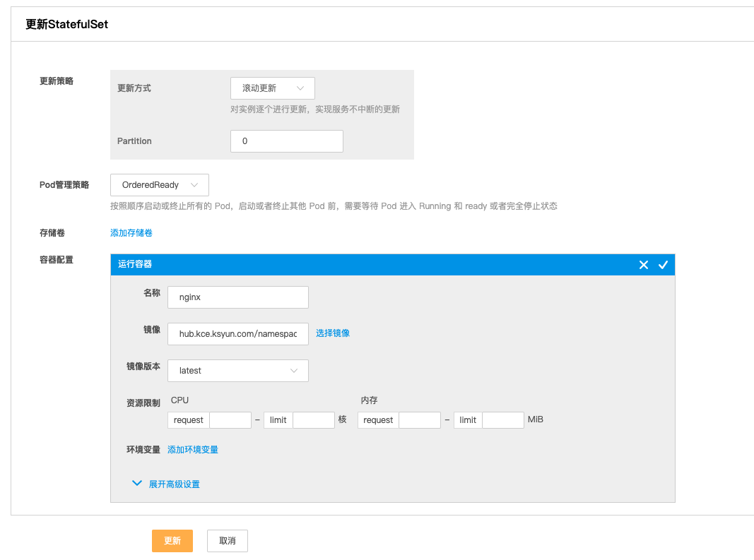Image resolution: width=754 pixels, height=560 pixels.
Task: Click the 更新策略 label
Action: coord(57,81)
